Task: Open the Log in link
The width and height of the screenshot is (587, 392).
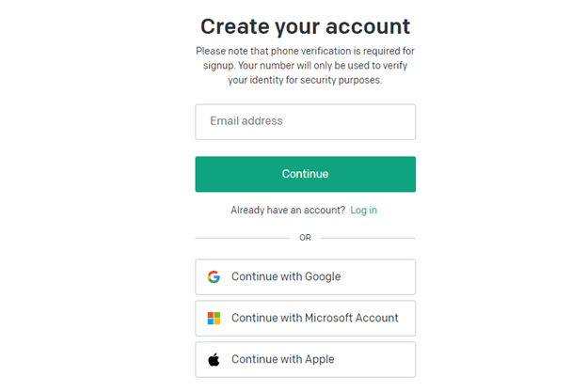Action: coord(363,211)
